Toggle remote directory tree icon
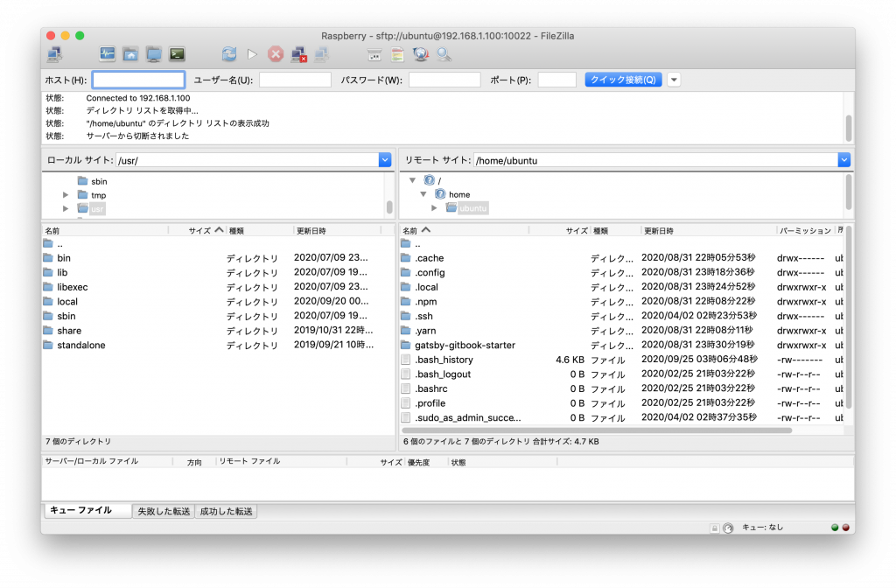Viewport: 896px width, 588px height. click(x=154, y=54)
